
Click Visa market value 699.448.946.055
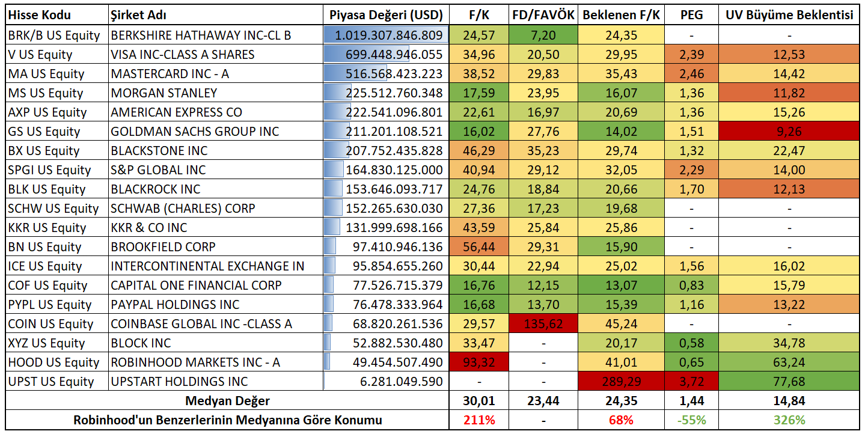(x=386, y=54)
